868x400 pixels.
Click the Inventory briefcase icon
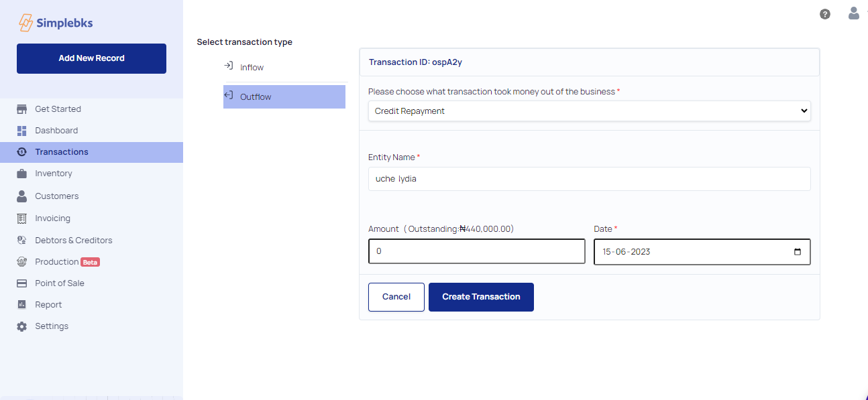click(x=21, y=174)
